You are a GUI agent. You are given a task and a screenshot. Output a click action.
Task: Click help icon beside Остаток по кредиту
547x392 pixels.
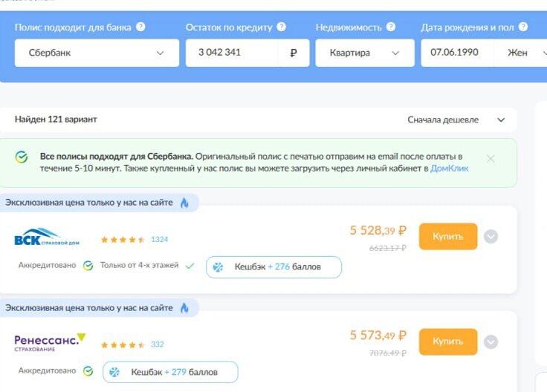click(x=281, y=27)
